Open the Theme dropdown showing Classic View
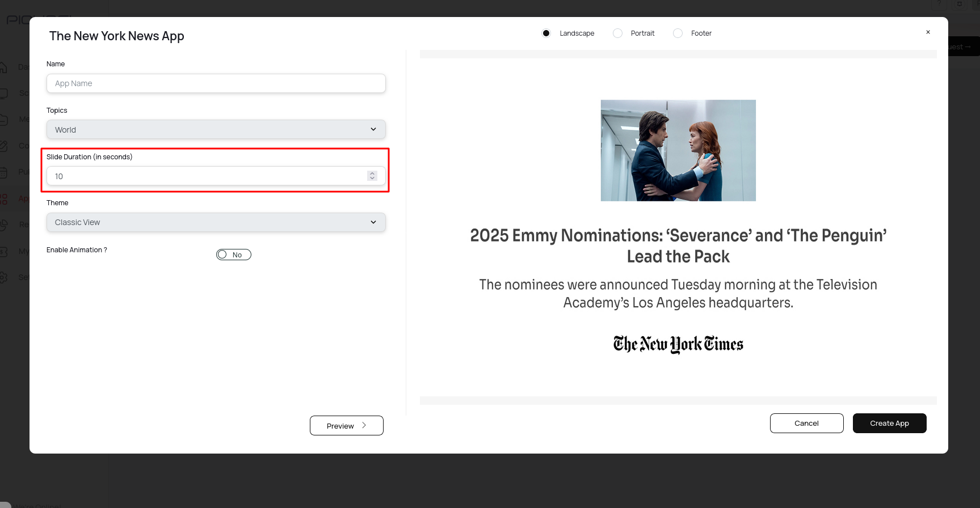The height and width of the screenshot is (508, 980). point(216,222)
